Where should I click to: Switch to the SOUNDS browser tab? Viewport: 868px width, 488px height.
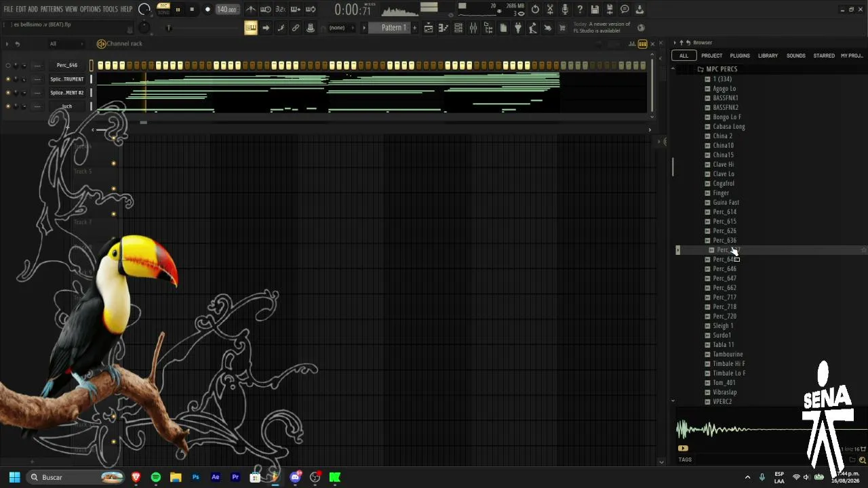tap(796, 56)
